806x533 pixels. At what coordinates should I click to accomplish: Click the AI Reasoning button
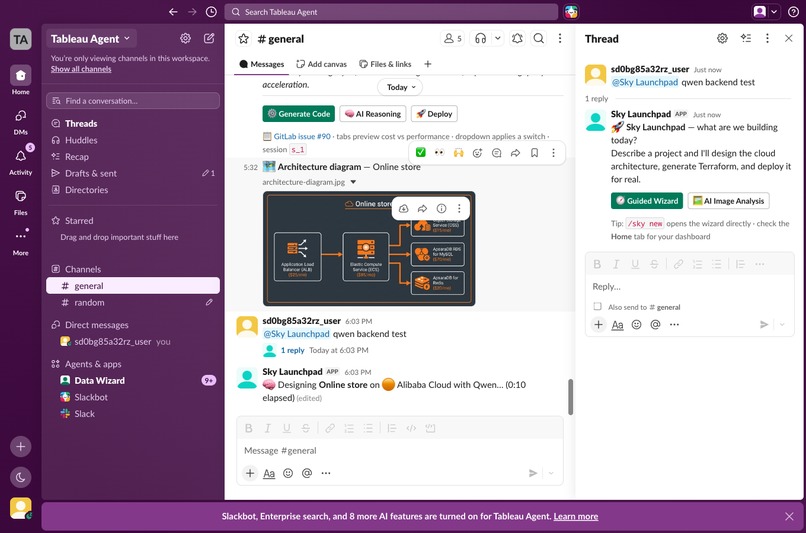[x=373, y=114]
